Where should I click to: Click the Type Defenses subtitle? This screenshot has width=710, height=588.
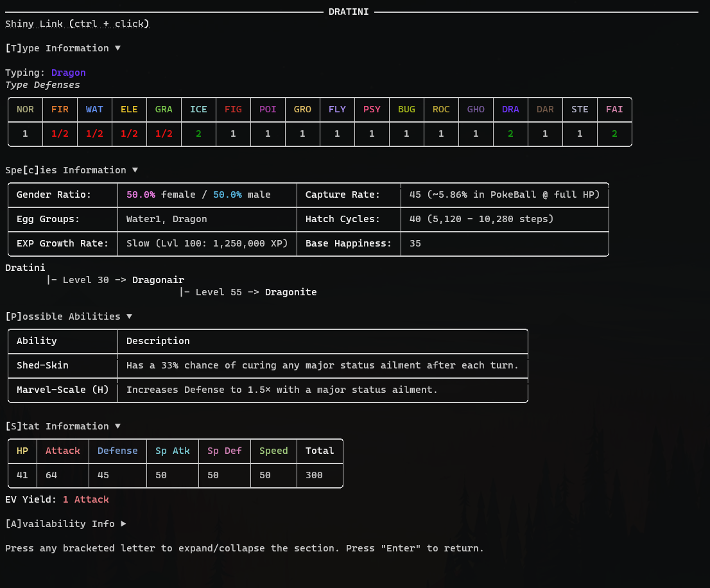42,85
